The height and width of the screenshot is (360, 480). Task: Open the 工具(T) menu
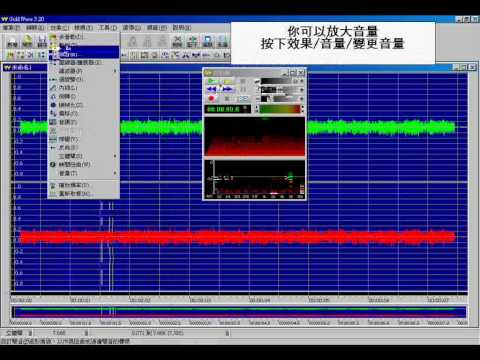click(107, 28)
